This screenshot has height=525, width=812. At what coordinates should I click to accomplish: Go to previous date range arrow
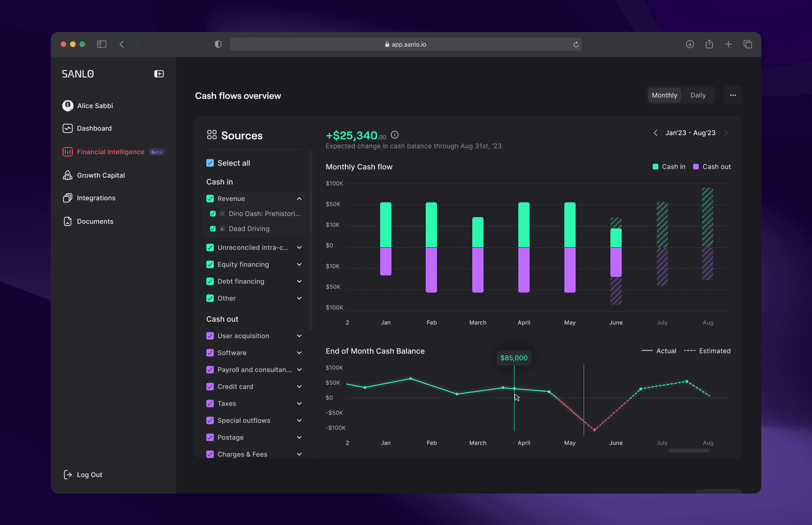[656, 133]
